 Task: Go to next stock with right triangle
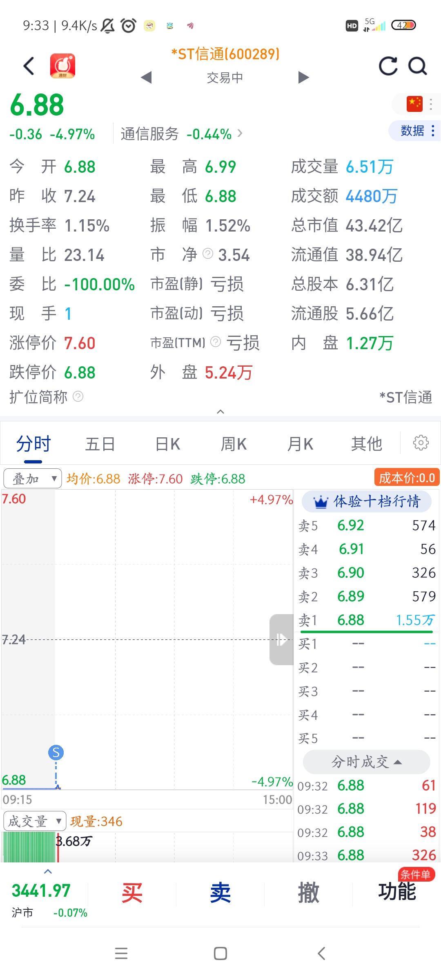[303, 77]
